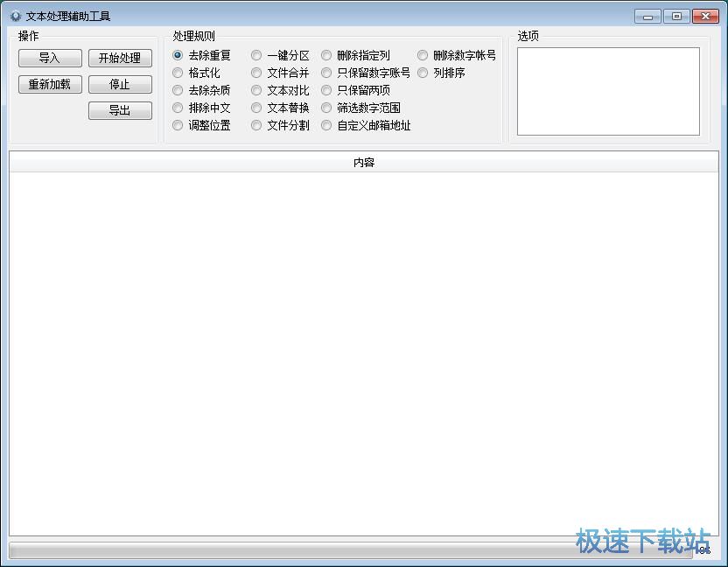The height and width of the screenshot is (567, 728).
Task: Close the 文本处理辅助工具 window
Action: [705, 17]
